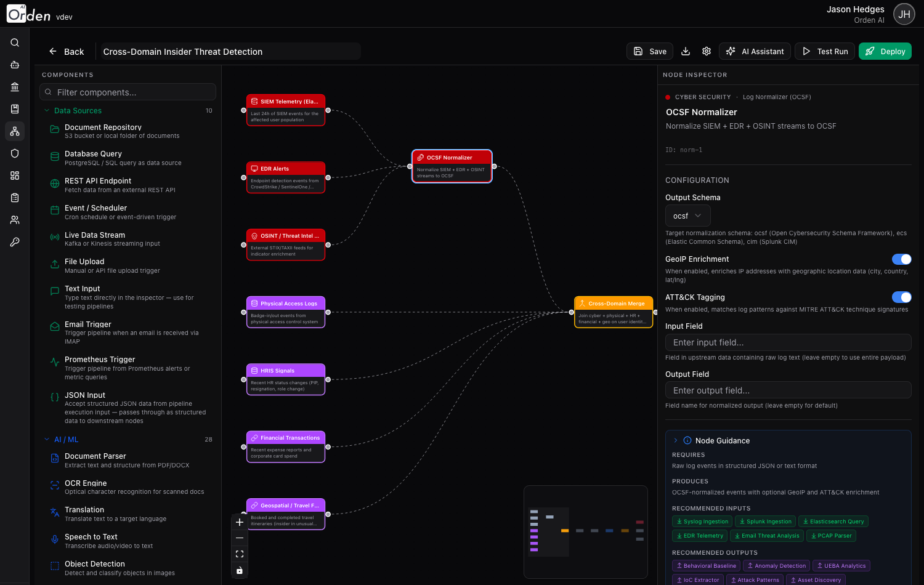Click the download pipeline icon
The width and height of the screenshot is (924, 585).
click(x=686, y=51)
